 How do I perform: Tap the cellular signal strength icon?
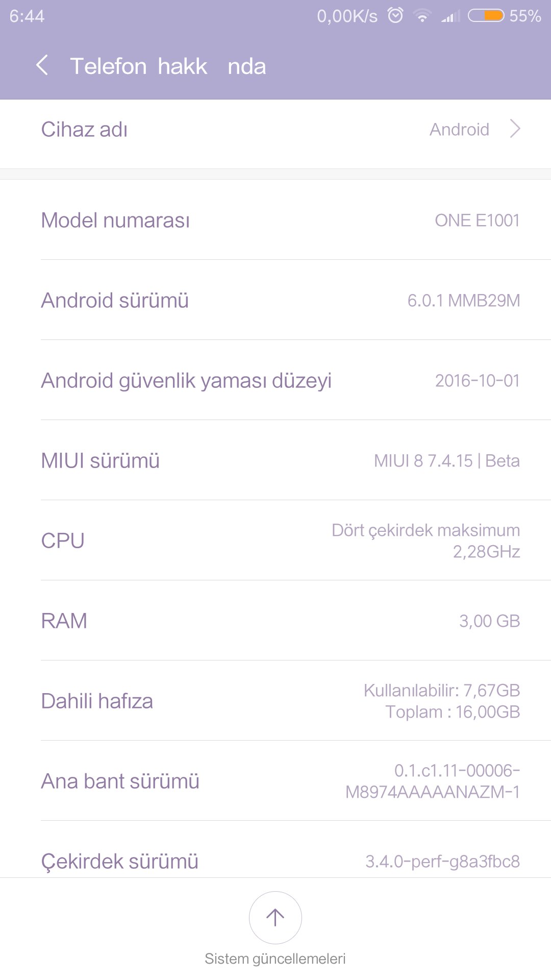click(x=450, y=16)
